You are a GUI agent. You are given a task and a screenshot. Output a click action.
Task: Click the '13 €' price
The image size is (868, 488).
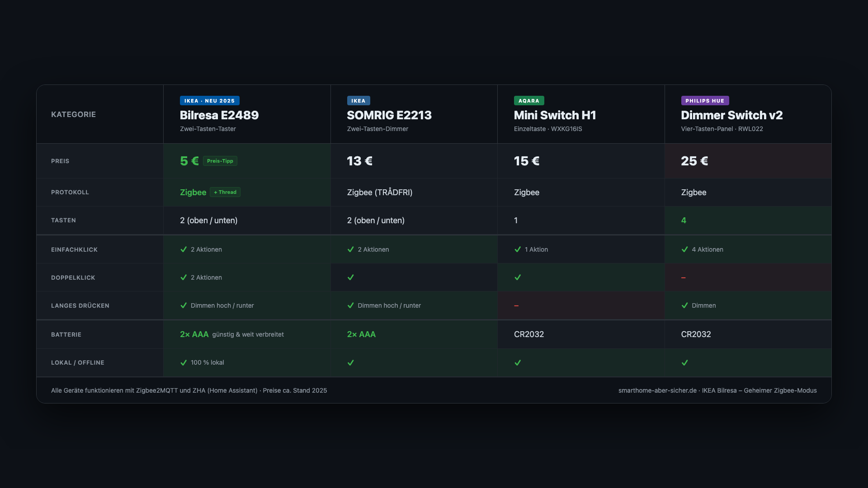pos(360,161)
